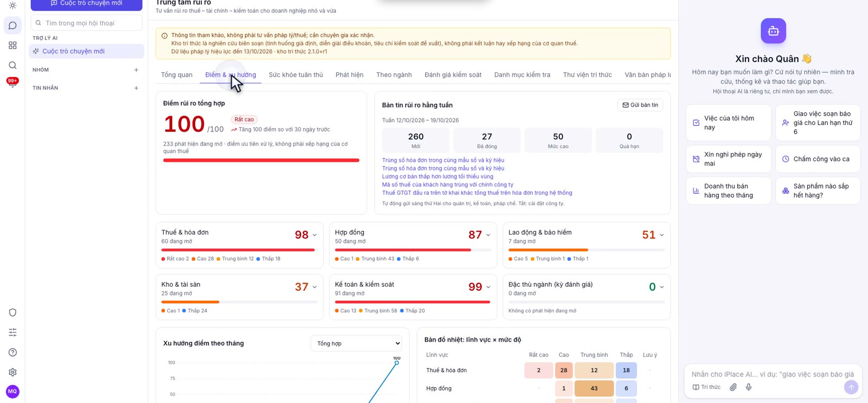
Task: Open notifications with the 99+ badge
Action: click(x=12, y=82)
